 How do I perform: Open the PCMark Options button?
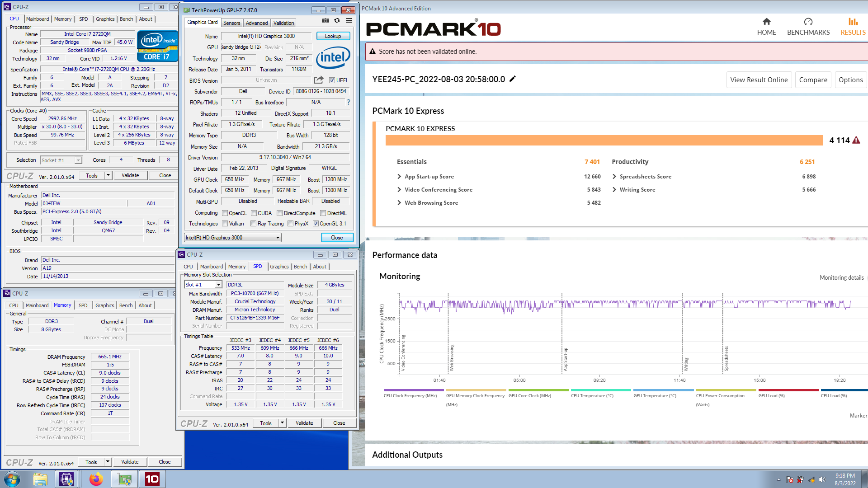point(850,80)
